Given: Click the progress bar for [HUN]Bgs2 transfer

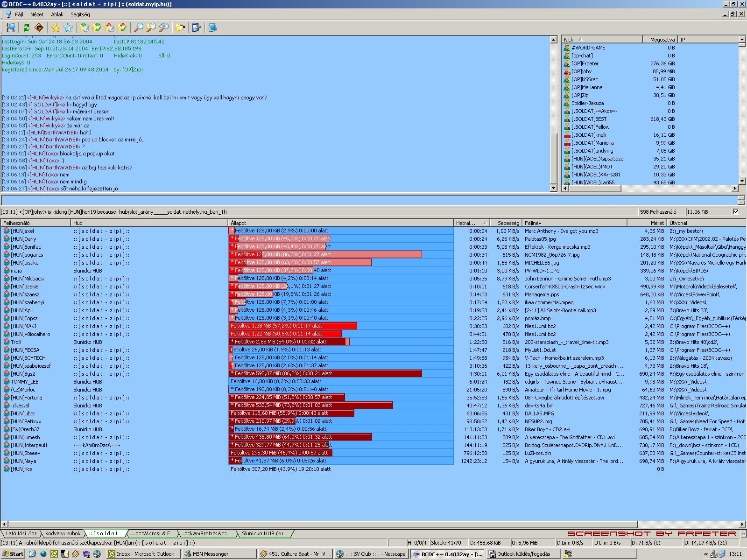Looking at the screenshot, I should [x=325, y=373].
